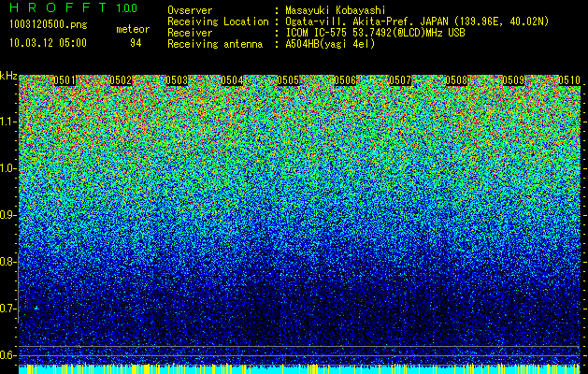
Task: Click the 'meteor' label
Action: 133,29
